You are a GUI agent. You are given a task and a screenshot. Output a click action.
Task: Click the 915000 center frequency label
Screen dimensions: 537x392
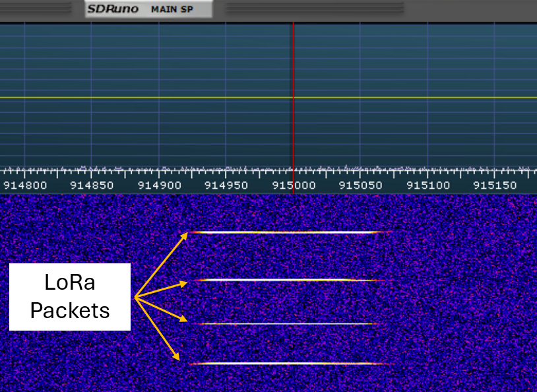[294, 185]
